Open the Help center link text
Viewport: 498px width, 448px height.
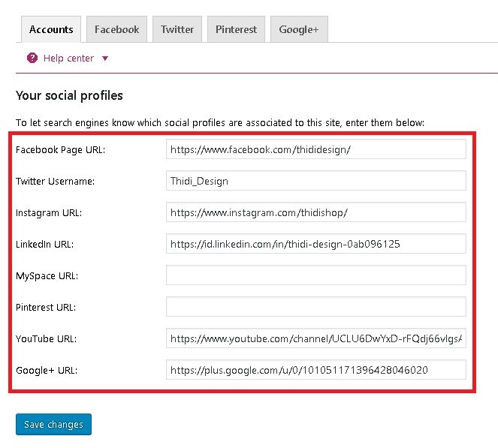(x=68, y=59)
